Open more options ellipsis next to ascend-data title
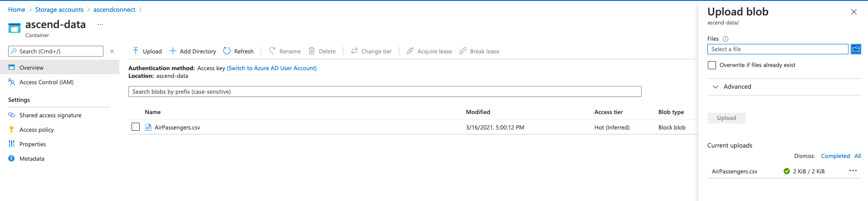The width and height of the screenshot is (868, 201). pyautogui.click(x=100, y=24)
